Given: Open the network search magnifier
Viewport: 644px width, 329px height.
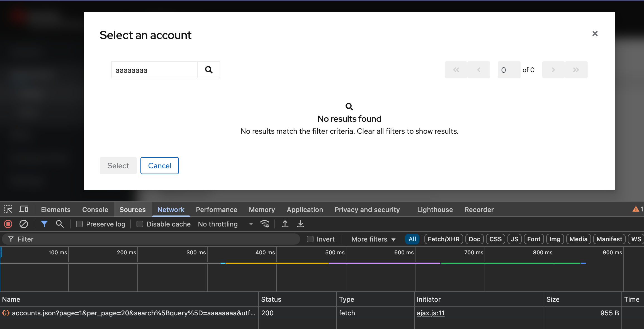Looking at the screenshot, I should pos(60,224).
